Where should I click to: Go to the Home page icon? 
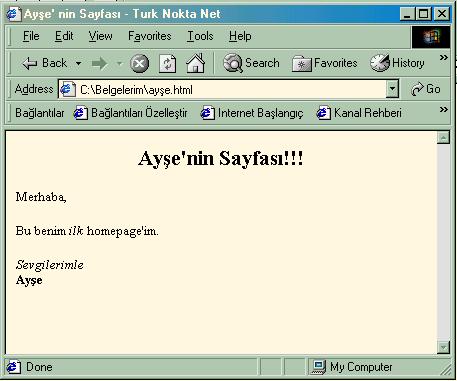(196, 63)
